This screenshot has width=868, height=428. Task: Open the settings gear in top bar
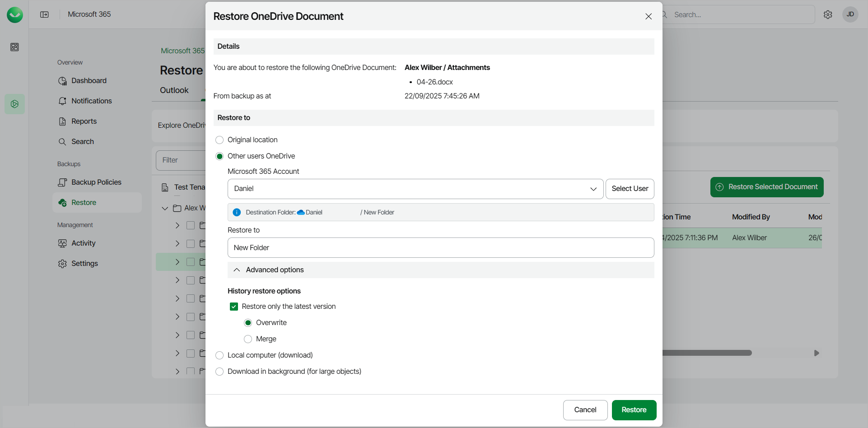pyautogui.click(x=828, y=14)
